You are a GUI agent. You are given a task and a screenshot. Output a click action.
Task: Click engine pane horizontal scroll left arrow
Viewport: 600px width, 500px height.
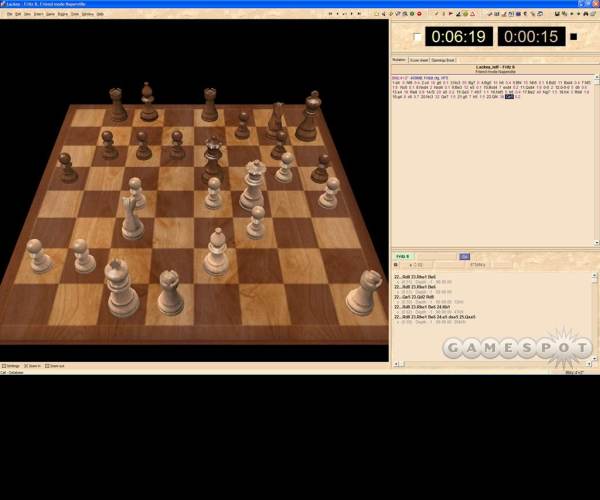[396, 364]
